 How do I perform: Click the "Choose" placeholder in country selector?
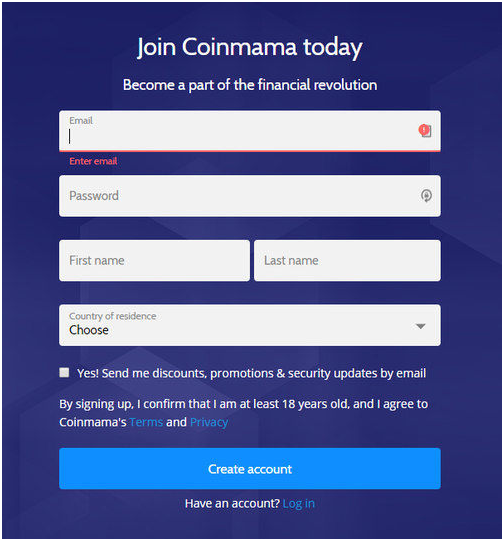[x=89, y=330]
